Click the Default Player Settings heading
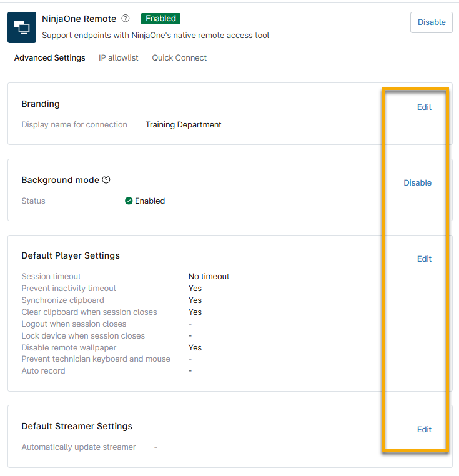459x476 pixels. [x=71, y=255]
